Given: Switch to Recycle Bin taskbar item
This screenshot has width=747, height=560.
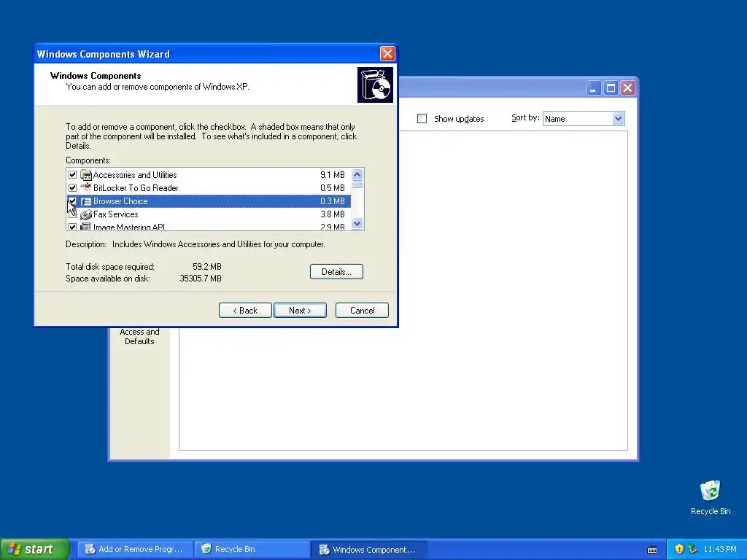Looking at the screenshot, I should 252,549.
